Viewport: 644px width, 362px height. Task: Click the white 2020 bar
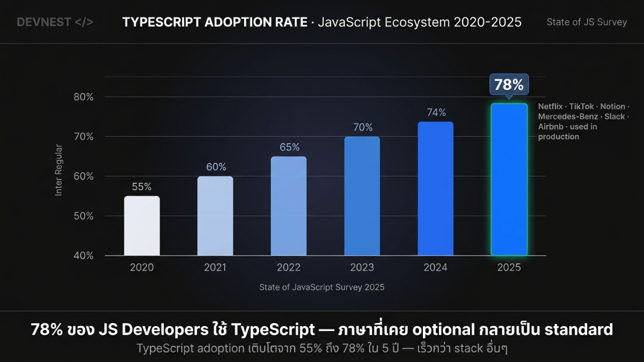tap(142, 226)
